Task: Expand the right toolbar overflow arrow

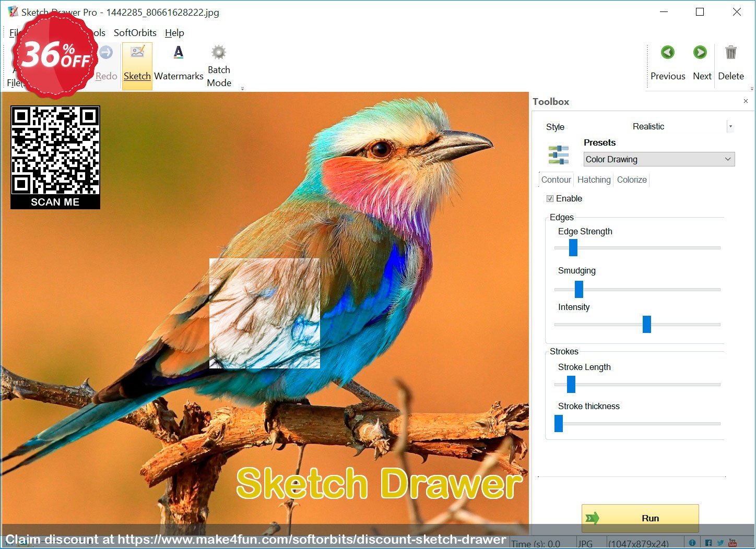Action: 752,89
